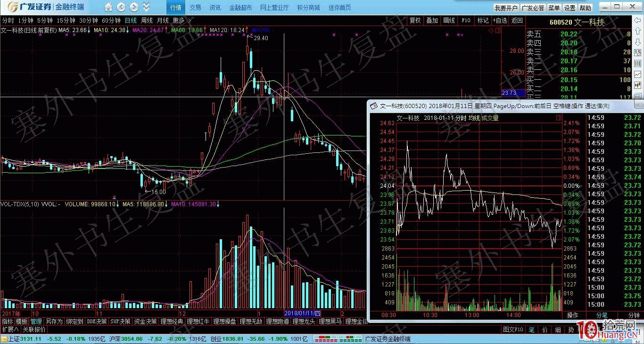Viewport: 644px width, 344px height.
Task: Expand the 扩展 panel toggle
Action: (x=10, y=329)
